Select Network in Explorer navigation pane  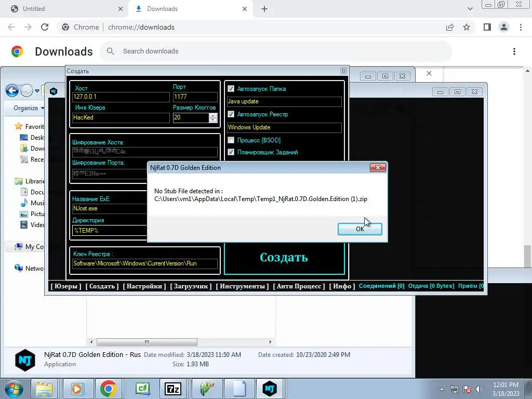click(29, 269)
